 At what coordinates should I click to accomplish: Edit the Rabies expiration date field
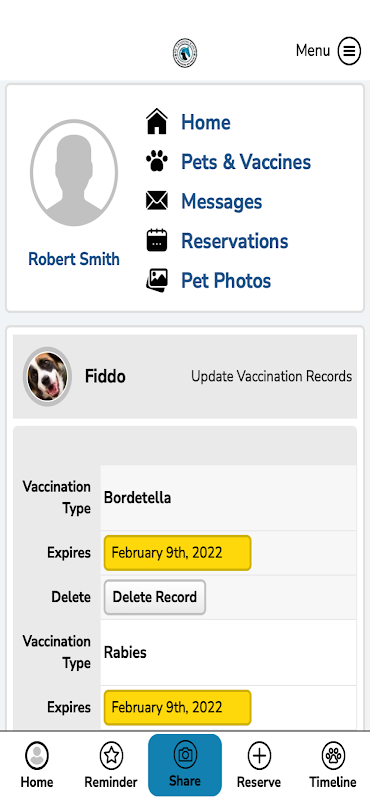coord(178,707)
